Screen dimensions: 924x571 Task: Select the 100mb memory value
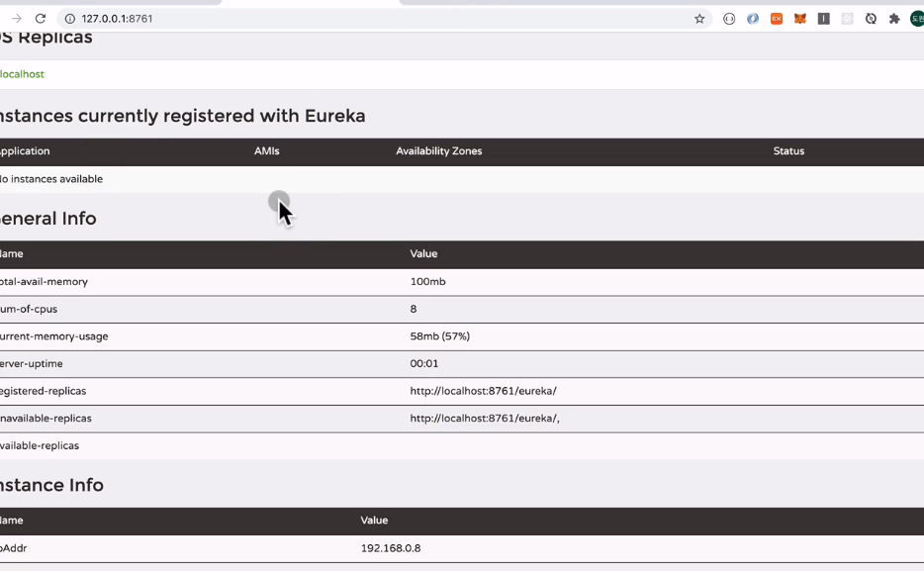(427, 282)
